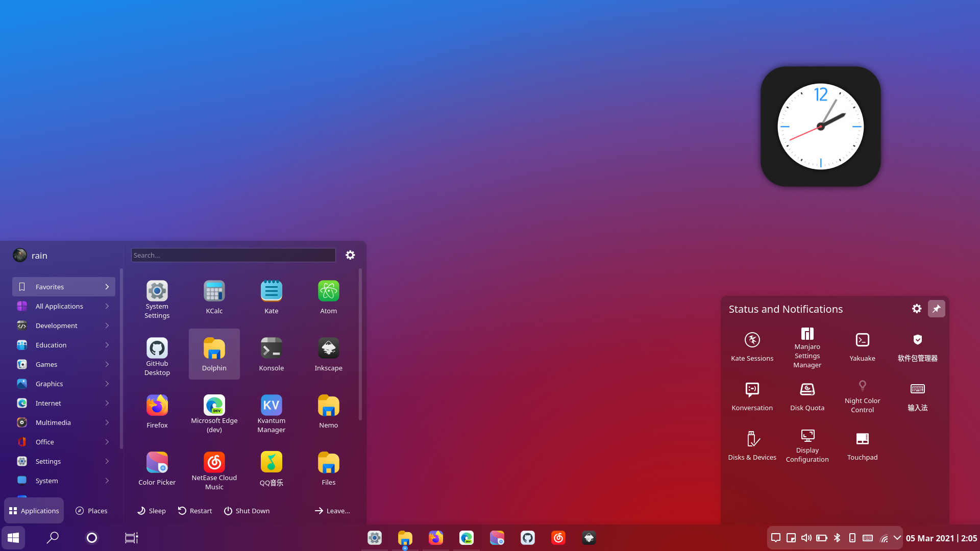This screenshot has width=980, height=551.
Task: Collapse the system tray chevron arrow
Action: 897,538
